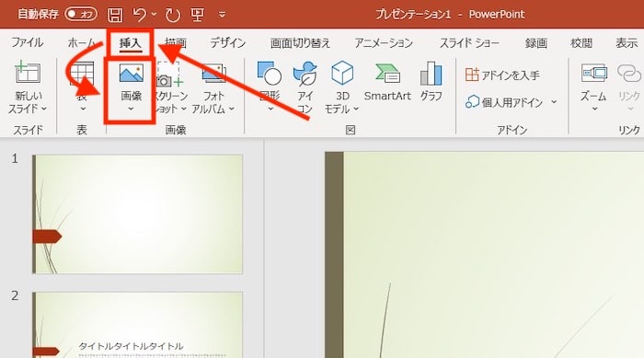Open the 録画 (Record) tab
The width and height of the screenshot is (644, 358).
[x=536, y=42]
